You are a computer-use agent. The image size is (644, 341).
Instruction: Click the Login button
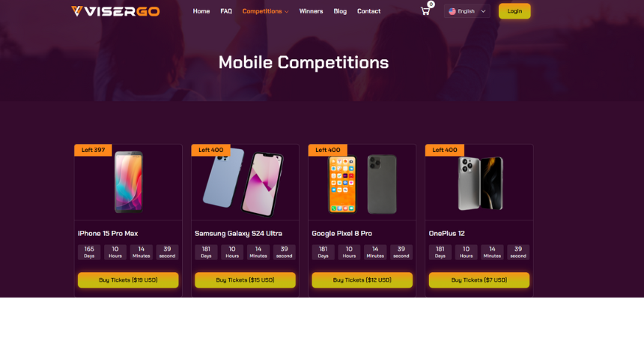pyautogui.click(x=514, y=11)
